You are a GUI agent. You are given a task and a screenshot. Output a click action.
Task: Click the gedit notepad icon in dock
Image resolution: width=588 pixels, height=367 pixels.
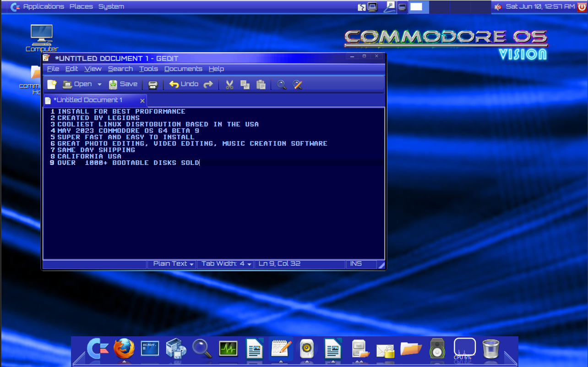click(281, 349)
